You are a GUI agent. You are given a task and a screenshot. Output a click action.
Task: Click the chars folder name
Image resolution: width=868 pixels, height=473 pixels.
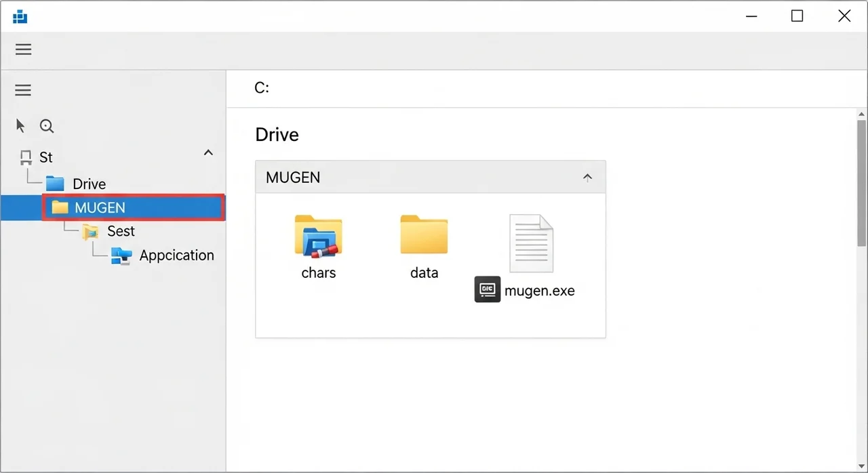click(x=319, y=272)
